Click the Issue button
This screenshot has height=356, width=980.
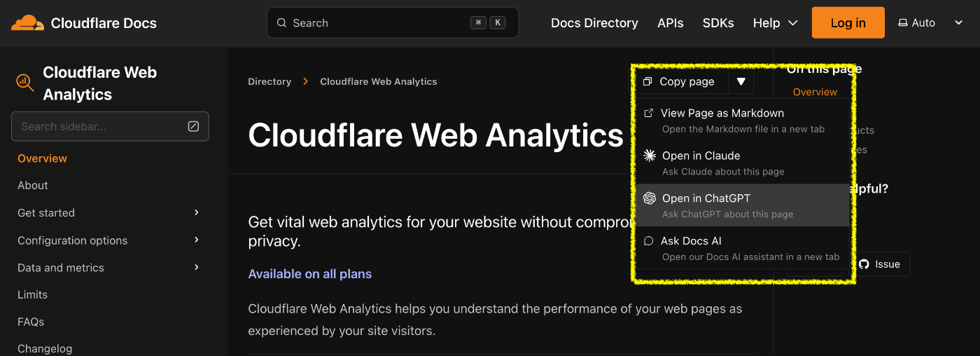(x=881, y=264)
